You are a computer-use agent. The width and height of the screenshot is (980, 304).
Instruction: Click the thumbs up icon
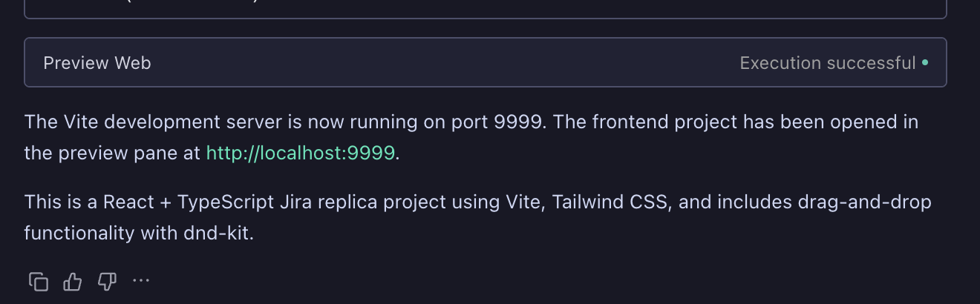point(73,282)
